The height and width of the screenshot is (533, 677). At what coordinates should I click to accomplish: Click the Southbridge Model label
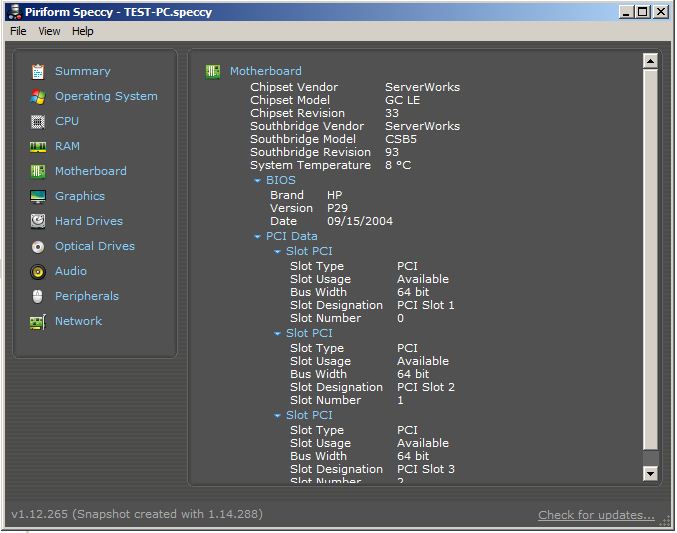[x=303, y=139]
